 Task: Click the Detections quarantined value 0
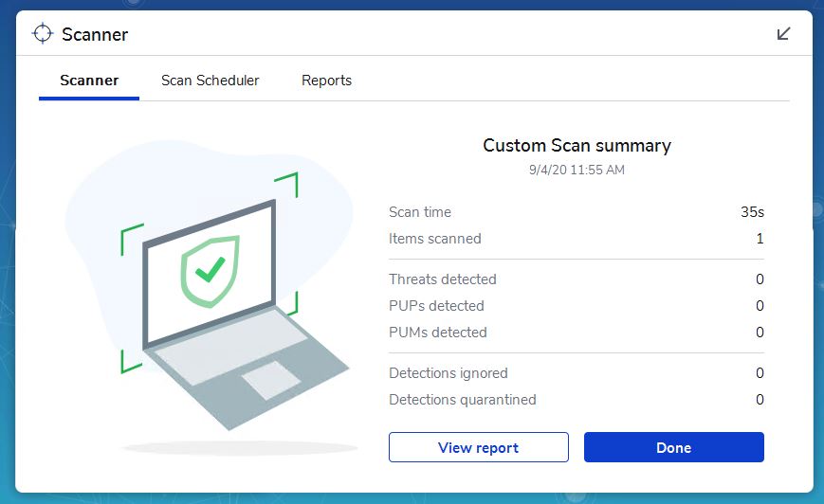pos(760,400)
